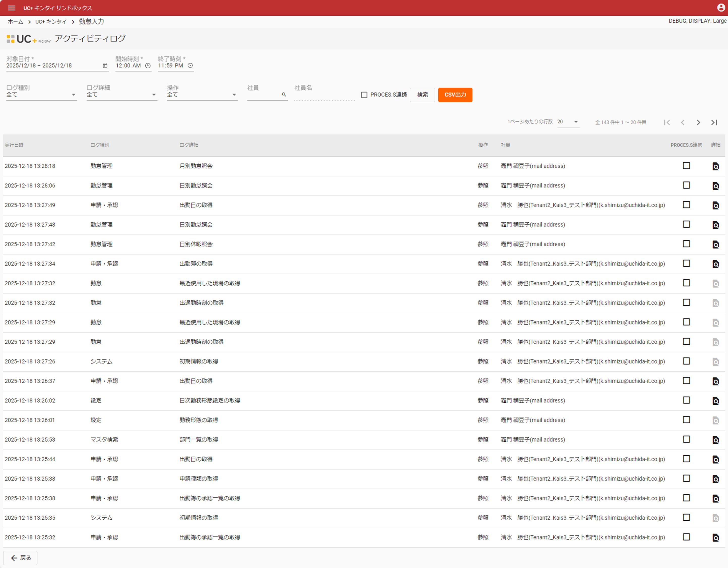Check PROCES.S連携 box for 13:26:02 row
The height and width of the screenshot is (568, 728).
pyautogui.click(x=686, y=400)
